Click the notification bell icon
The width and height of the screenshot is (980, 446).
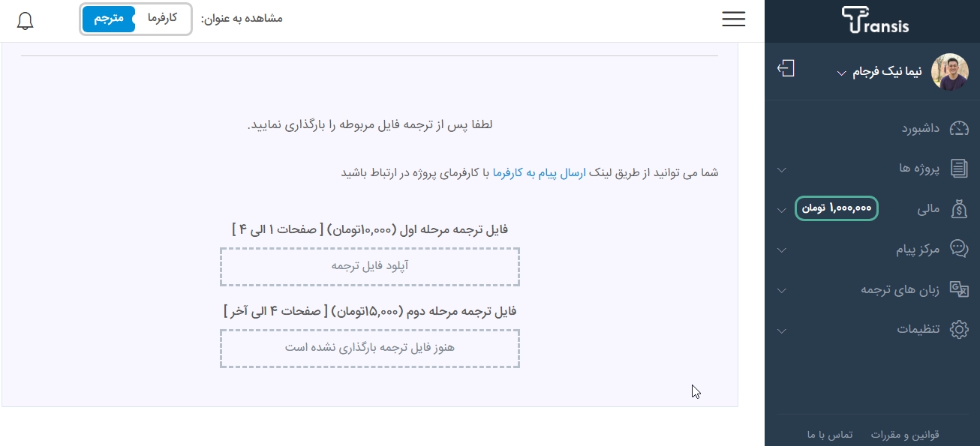coord(25,20)
